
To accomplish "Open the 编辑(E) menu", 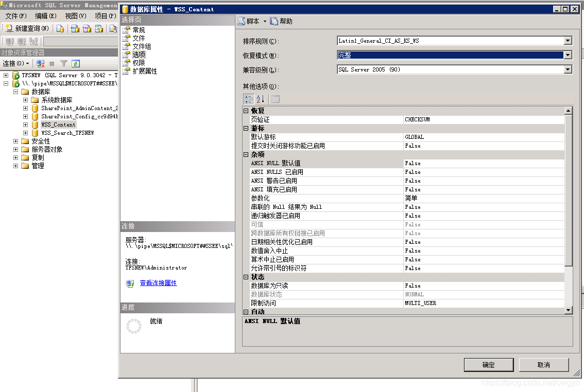I will (45, 16).
